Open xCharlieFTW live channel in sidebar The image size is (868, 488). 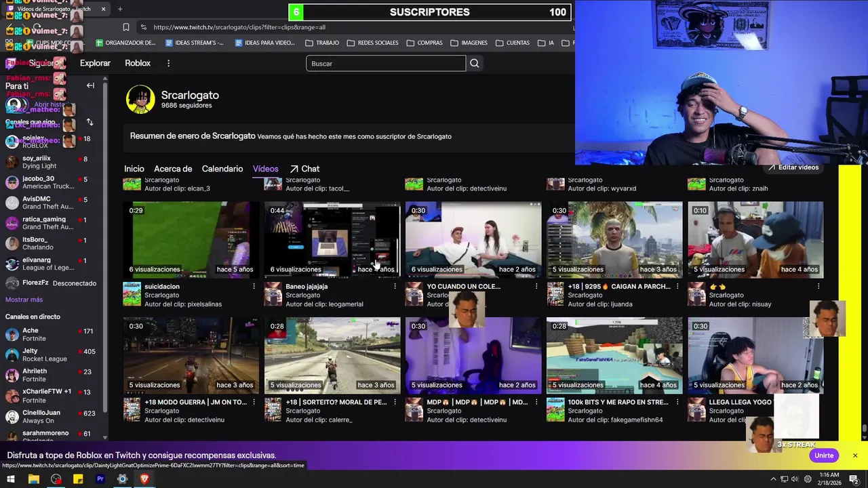pos(52,395)
